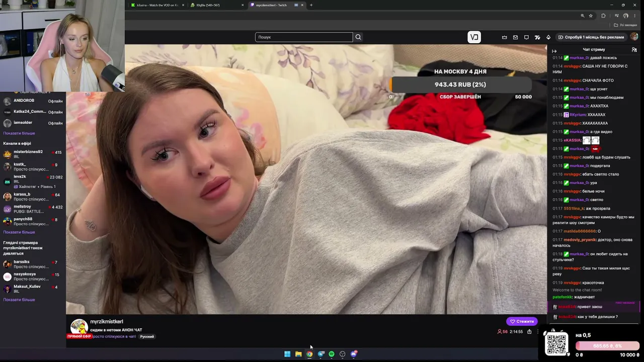
Task: Follow the channel with 'Стежити' button
Action: [522, 321]
